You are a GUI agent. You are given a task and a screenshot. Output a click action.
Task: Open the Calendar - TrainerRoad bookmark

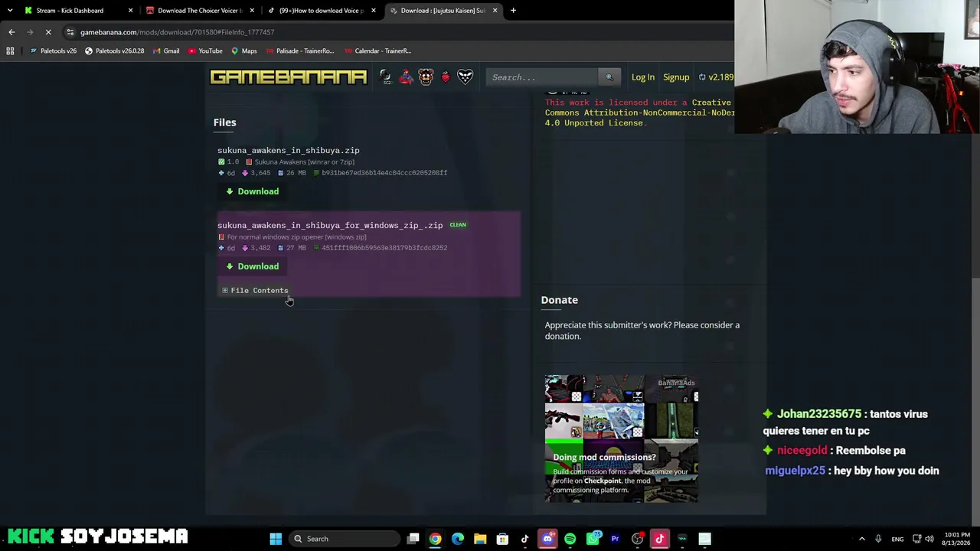click(377, 51)
